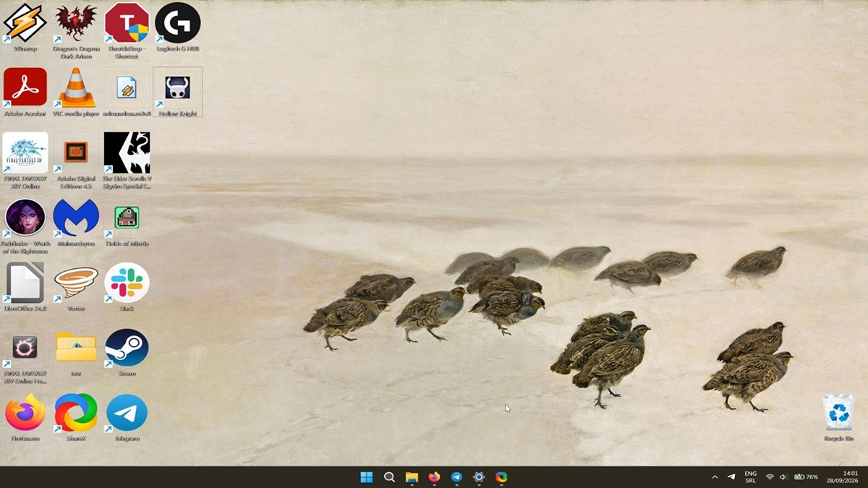Select the Logitech G HUB shortcut
Image resolution: width=868 pixels, height=488 pixels.
(177, 29)
